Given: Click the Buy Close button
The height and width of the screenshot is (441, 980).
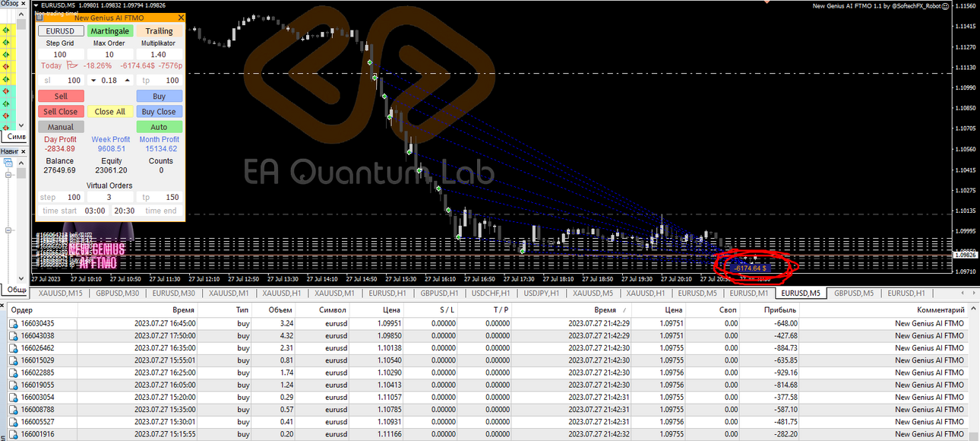Looking at the screenshot, I should (x=160, y=112).
